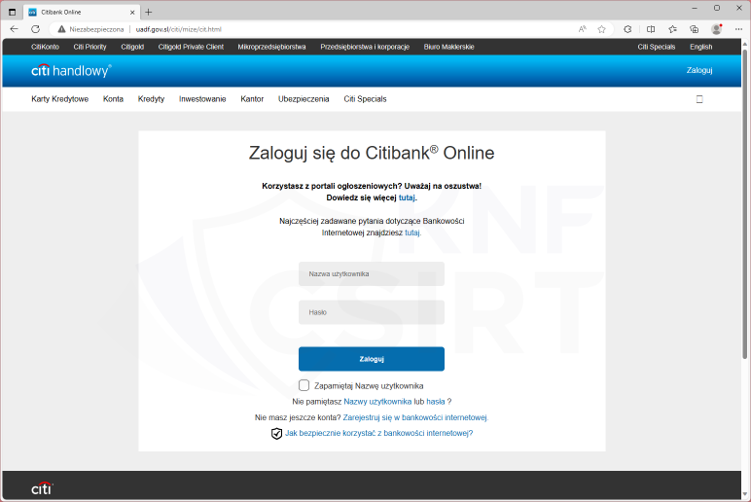Viewport: 751px width, 502px height.
Task: Open the collections icon in toolbar
Action: coord(694,29)
